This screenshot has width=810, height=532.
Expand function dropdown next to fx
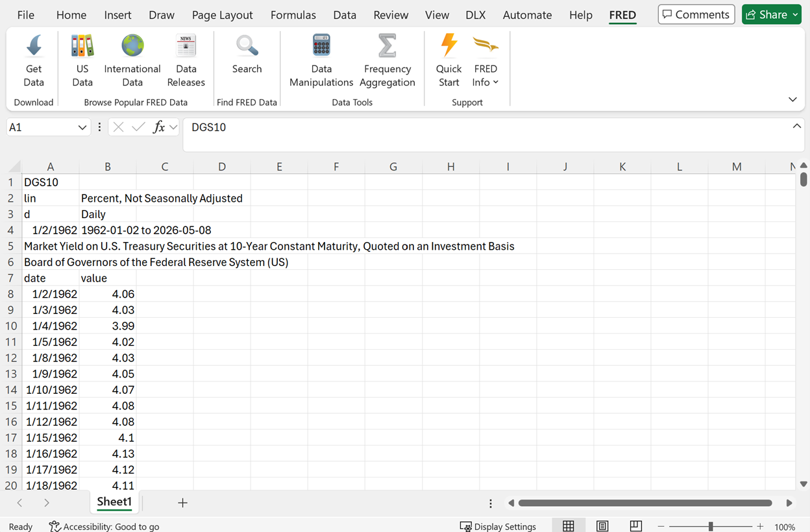[173, 128]
